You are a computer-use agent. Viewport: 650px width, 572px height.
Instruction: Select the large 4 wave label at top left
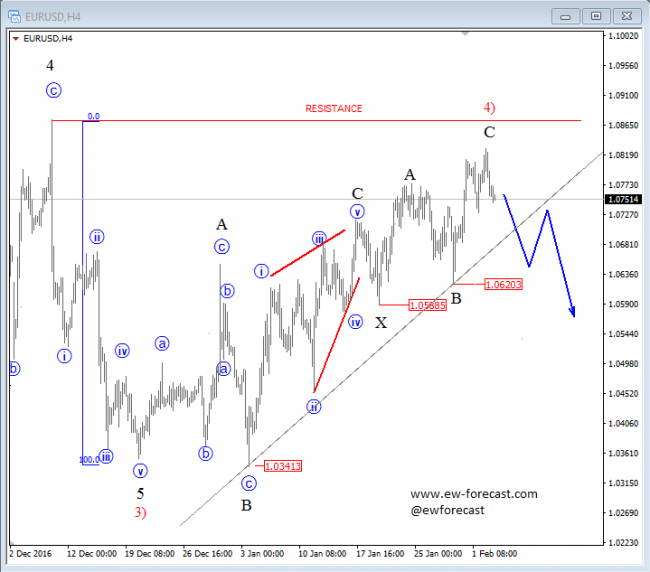point(50,65)
